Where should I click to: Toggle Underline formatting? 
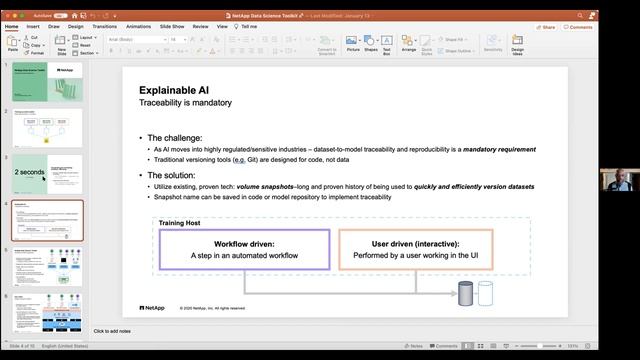[x=129, y=51]
